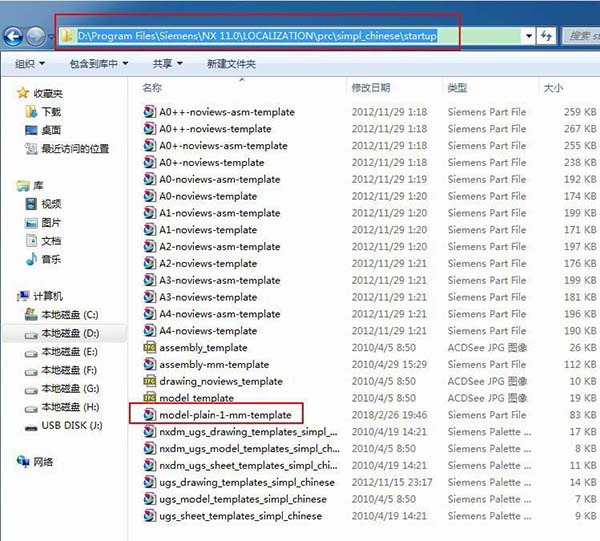Screen dimensions: 600x541
Task: Select ugs_drawing_templates_simpl_chinese file name
Action: tap(247, 482)
